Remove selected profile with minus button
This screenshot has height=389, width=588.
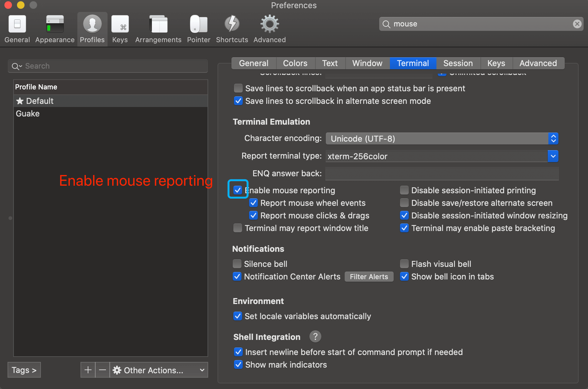point(103,370)
